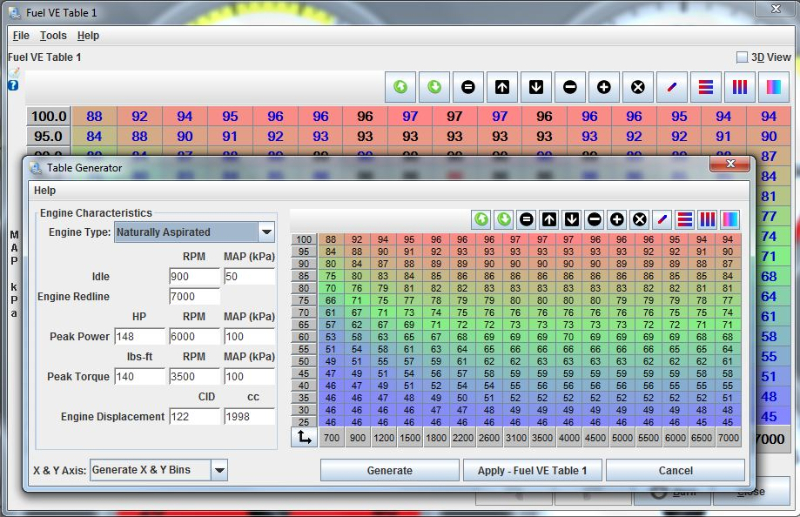Viewport: 800px width, 517px height.
Task: Click the diagonal interpolate icon in the main toolbar
Action: point(672,87)
